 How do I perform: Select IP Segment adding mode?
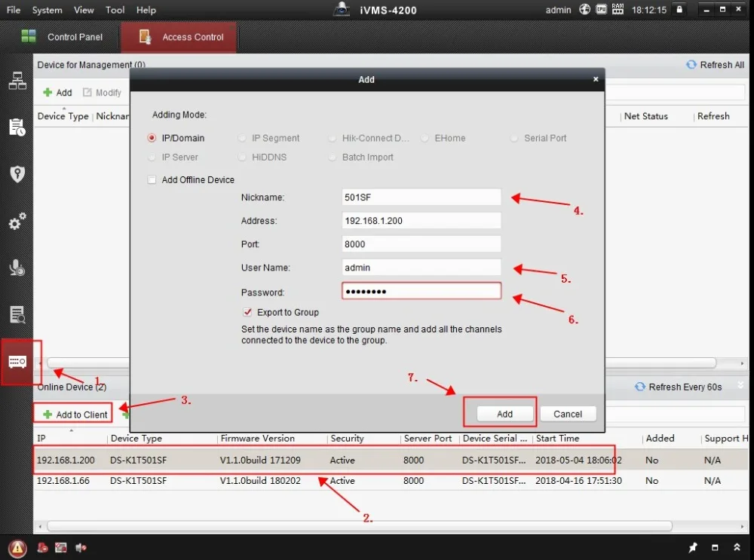tap(242, 138)
